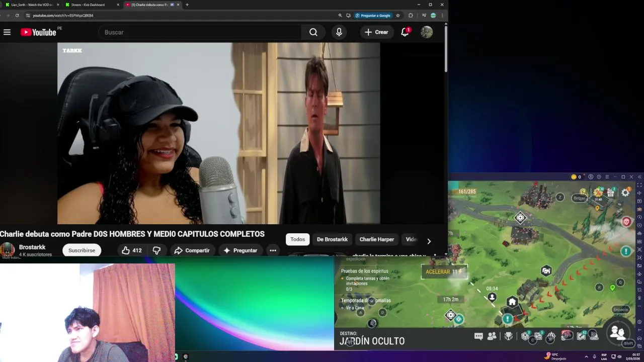The height and width of the screenshot is (362, 644).
Task: Bookmark the page with the star icon
Action: click(398, 16)
